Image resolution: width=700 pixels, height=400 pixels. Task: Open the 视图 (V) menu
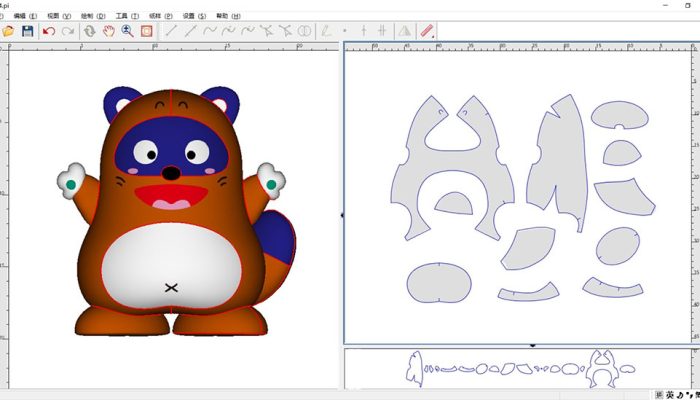point(59,16)
